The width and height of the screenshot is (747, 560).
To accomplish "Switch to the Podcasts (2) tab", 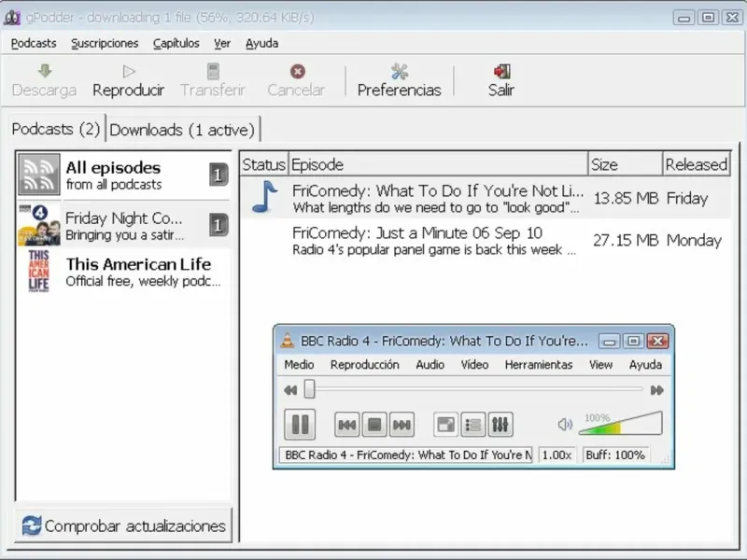I will 56,129.
